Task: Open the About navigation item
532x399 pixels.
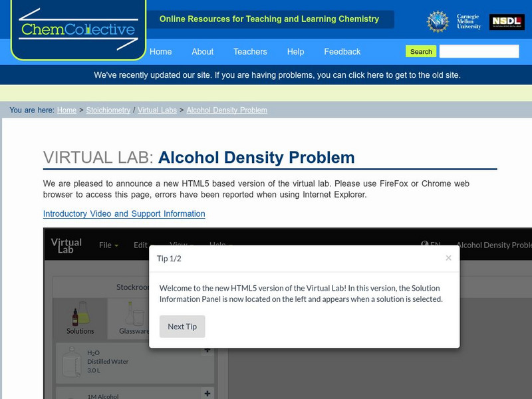Action: click(203, 52)
